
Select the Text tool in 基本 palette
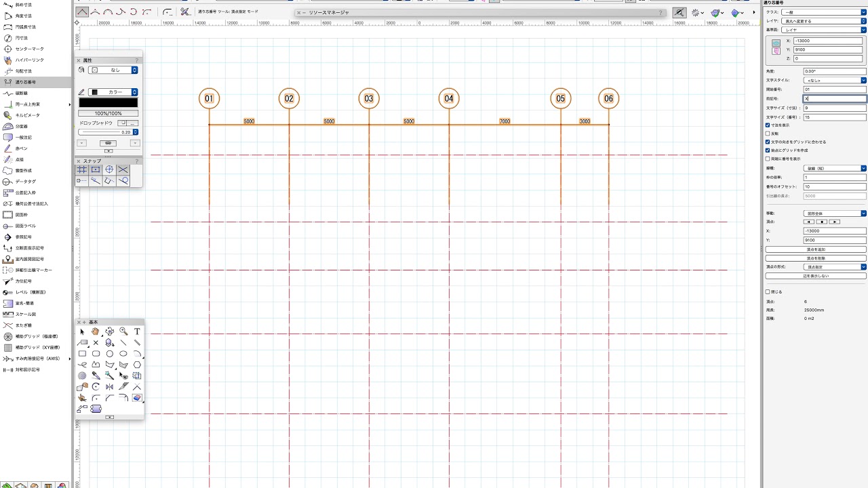tap(137, 331)
